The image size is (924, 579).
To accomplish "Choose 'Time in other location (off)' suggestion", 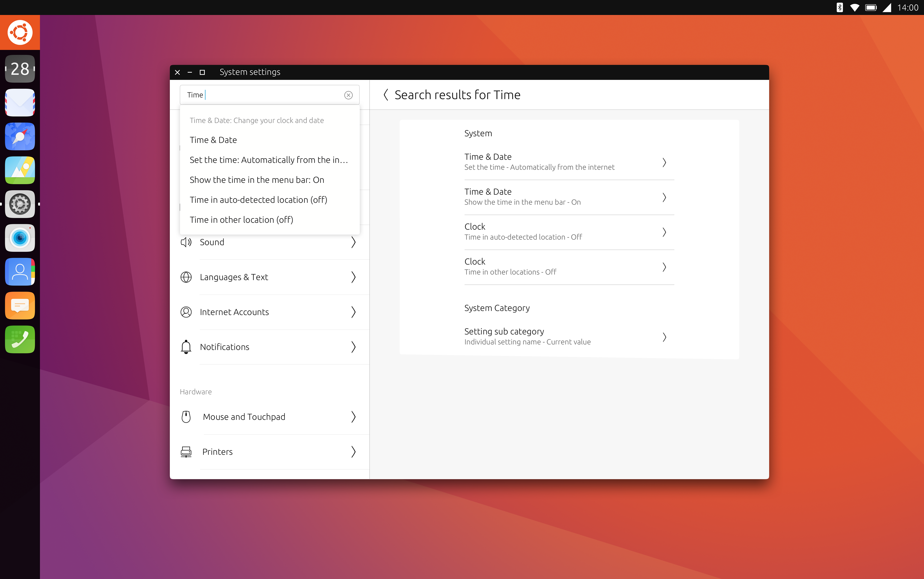I will [x=269, y=220].
